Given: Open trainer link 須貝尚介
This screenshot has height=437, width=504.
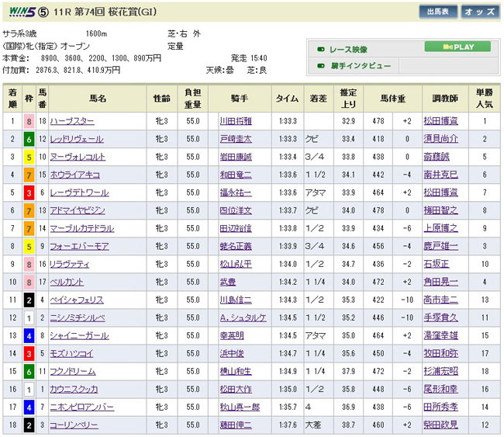Looking at the screenshot, I should 444,139.
